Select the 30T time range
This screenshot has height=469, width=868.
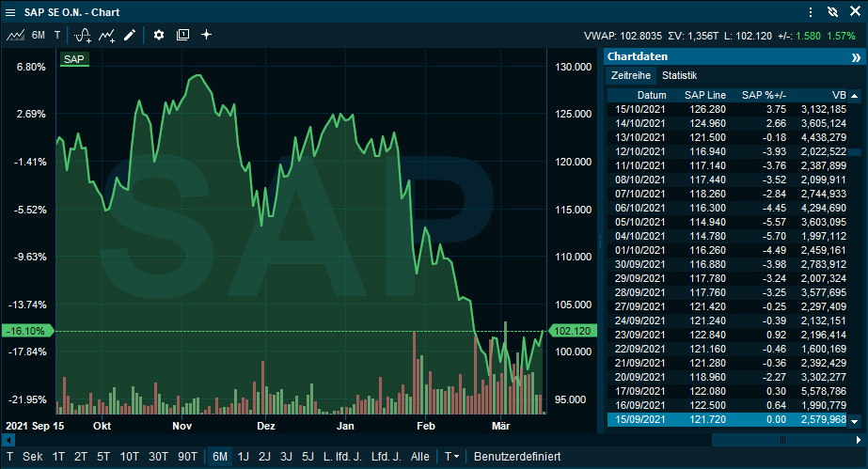(x=158, y=457)
